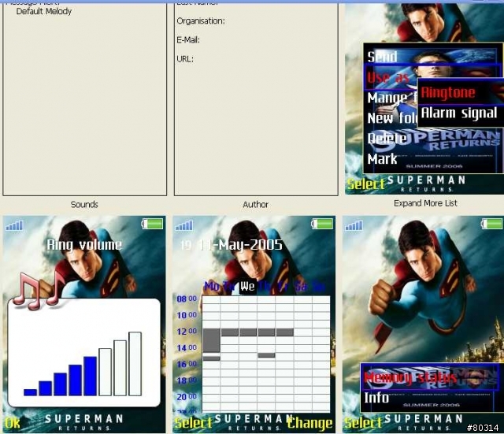Click the 11-May-2005 date text
504x434 pixels.
[x=240, y=245]
